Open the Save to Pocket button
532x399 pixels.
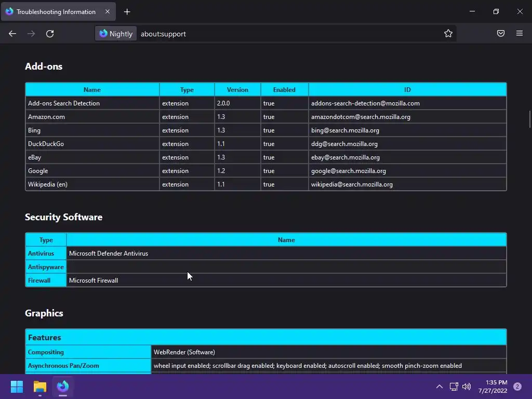click(x=501, y=33)
